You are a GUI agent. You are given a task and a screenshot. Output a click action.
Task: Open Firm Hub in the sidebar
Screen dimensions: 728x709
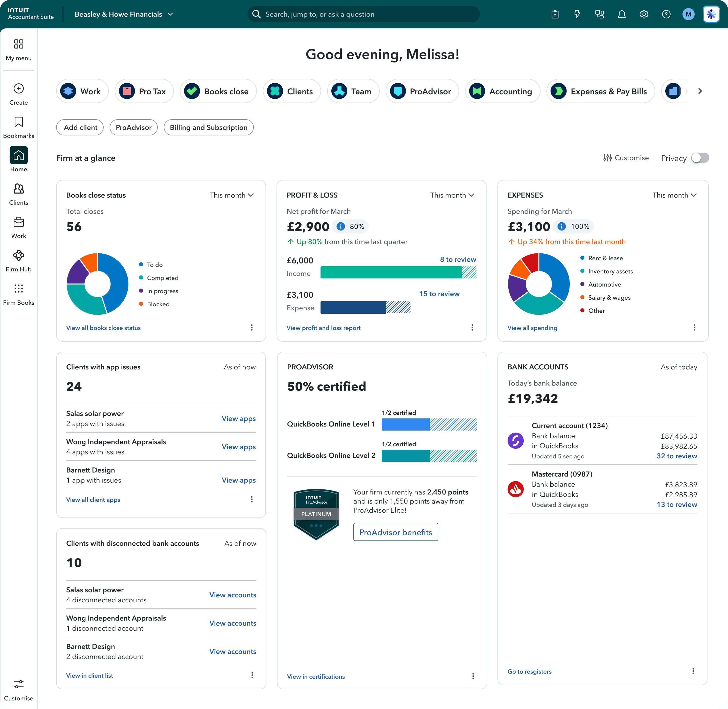tap(19, 261)
